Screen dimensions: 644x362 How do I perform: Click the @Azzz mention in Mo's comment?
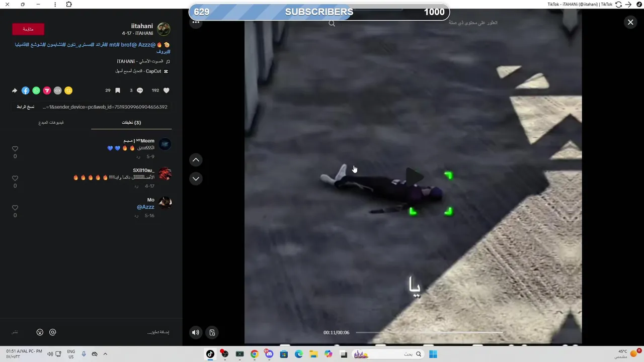(x=145, y=207)
